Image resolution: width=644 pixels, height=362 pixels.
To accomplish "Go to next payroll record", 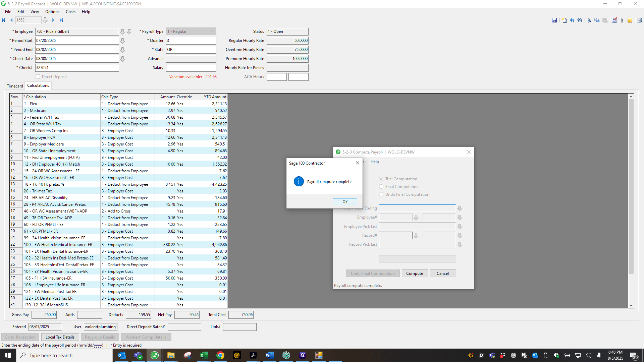I will pyautogui.click(x=53, y=20).
